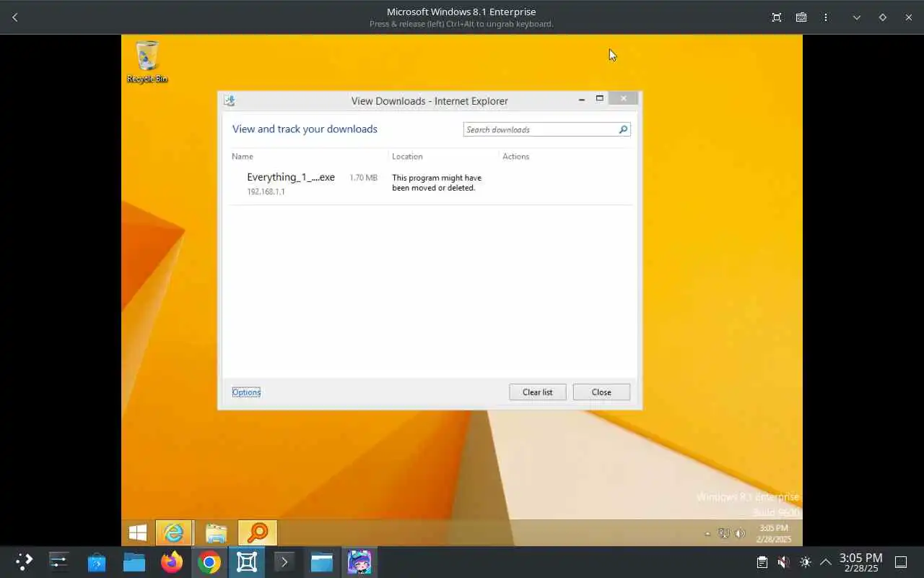This screenshot has width=924, height=578.
Task: Click the 1.70 MB file size
Action: [363, 178]
